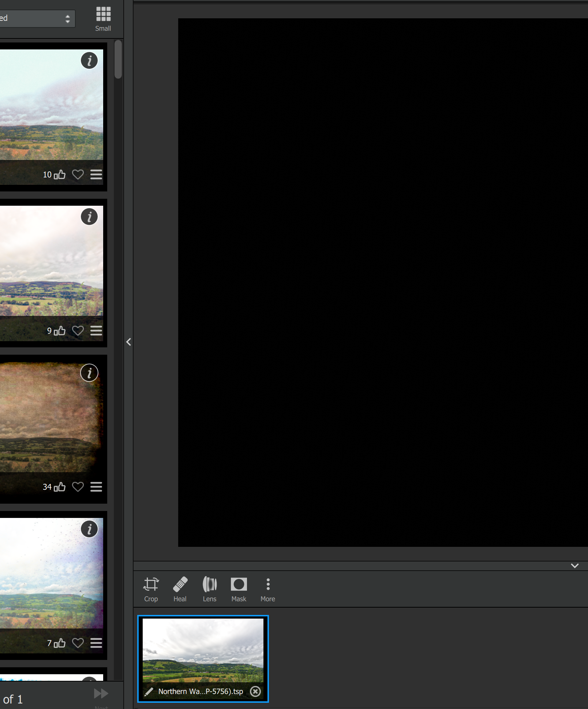Viewport: 588px width, 709px height.
Task: Open the menu on the photo with 7 likes
Action: (96, 643)
